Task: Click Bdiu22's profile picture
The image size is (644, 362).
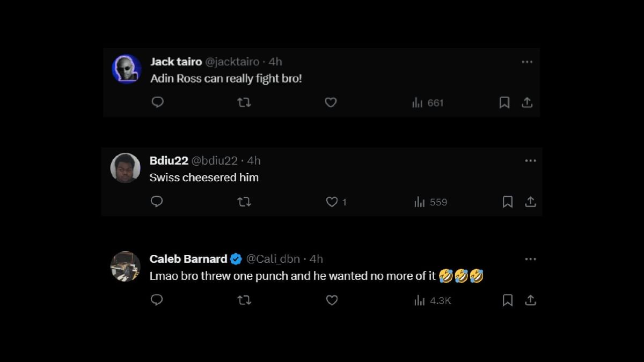Action: 125,167
